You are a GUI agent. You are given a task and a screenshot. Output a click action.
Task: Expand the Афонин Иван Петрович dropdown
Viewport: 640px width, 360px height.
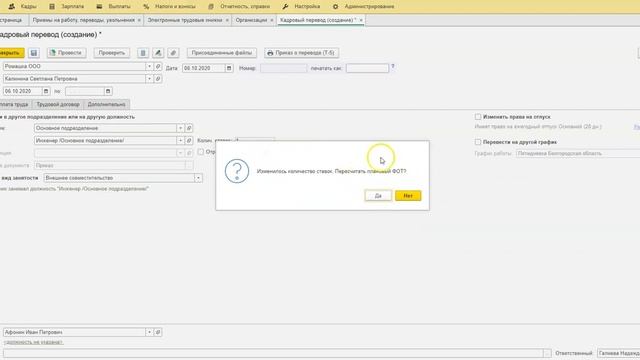coord(149,332)
